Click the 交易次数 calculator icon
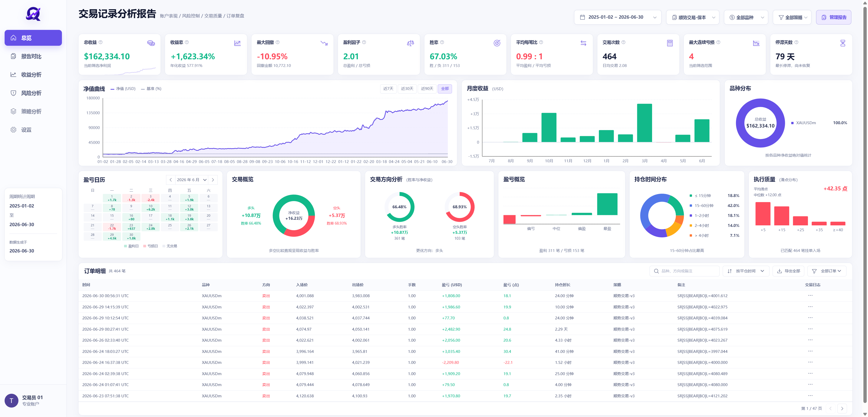Screen dimensions: 868x417 coord(670,43)
